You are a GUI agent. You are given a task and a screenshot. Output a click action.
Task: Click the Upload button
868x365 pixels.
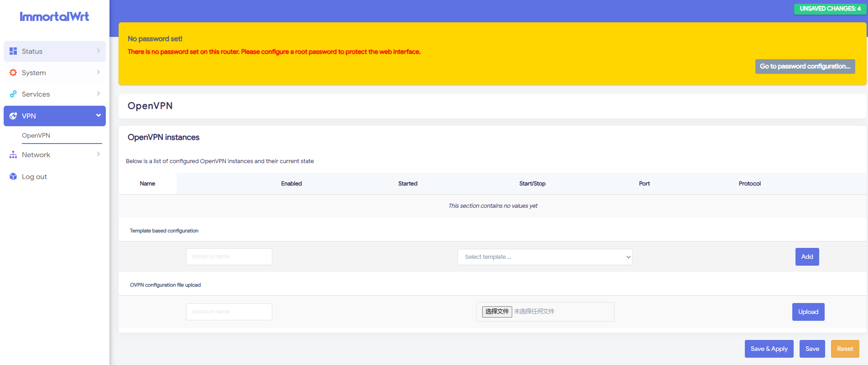click(808, 312)
